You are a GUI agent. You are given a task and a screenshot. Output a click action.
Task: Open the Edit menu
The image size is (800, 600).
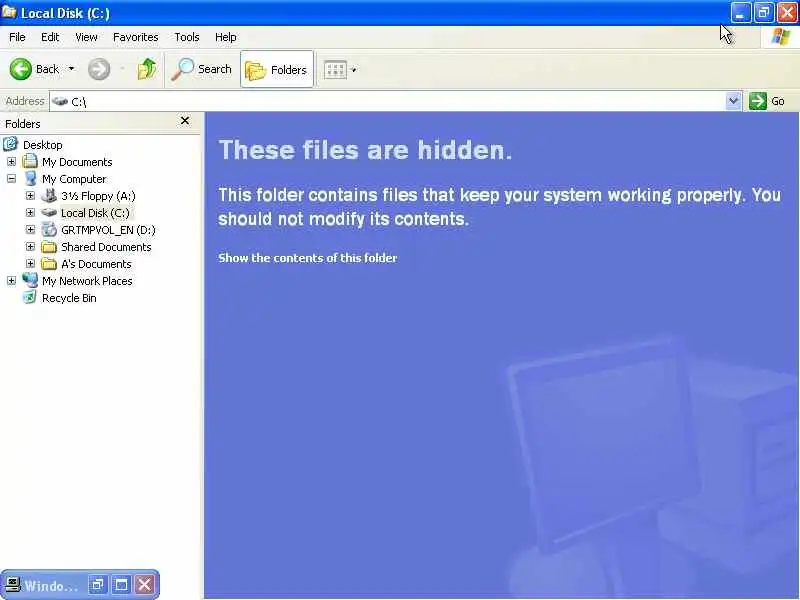tap(50, 37)
